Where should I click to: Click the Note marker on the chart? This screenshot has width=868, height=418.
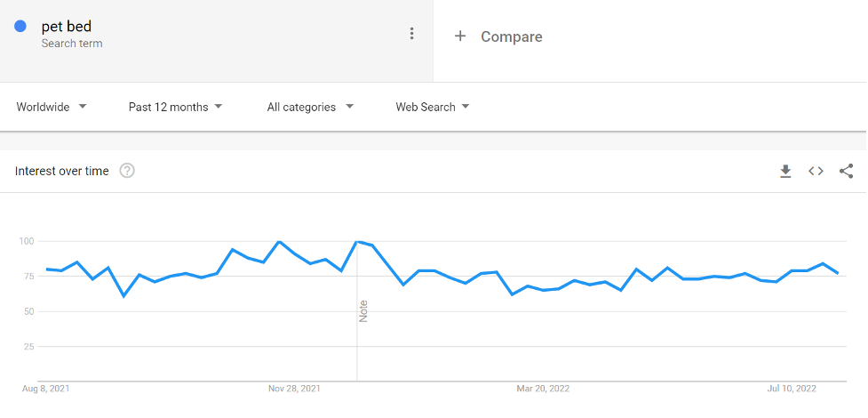pos(362,310)
